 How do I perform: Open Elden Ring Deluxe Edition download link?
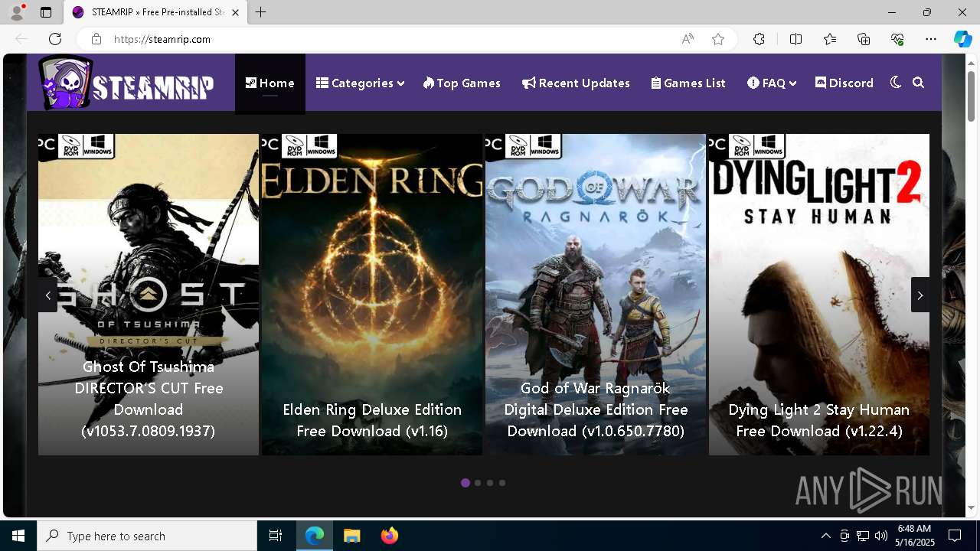[372, 420]
